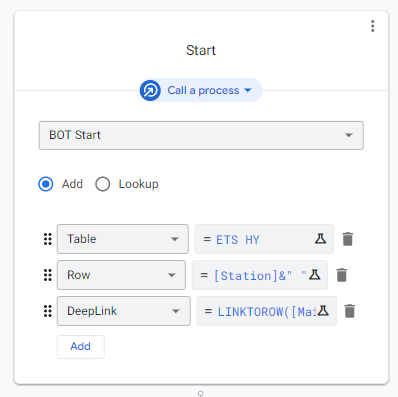The width and height of the screenshot is (398, 397).
Task: Open the Table column dropdown
Action: (x=123, y=239)
